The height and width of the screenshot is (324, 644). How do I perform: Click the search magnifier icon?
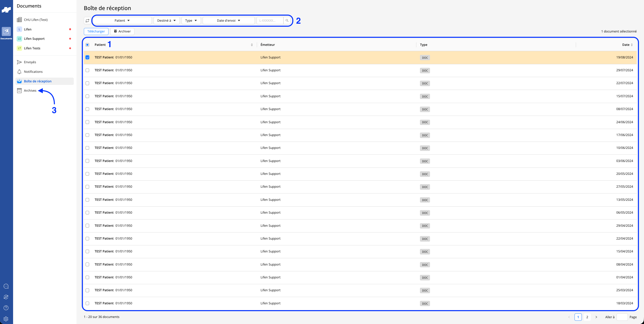coord(287,21)
